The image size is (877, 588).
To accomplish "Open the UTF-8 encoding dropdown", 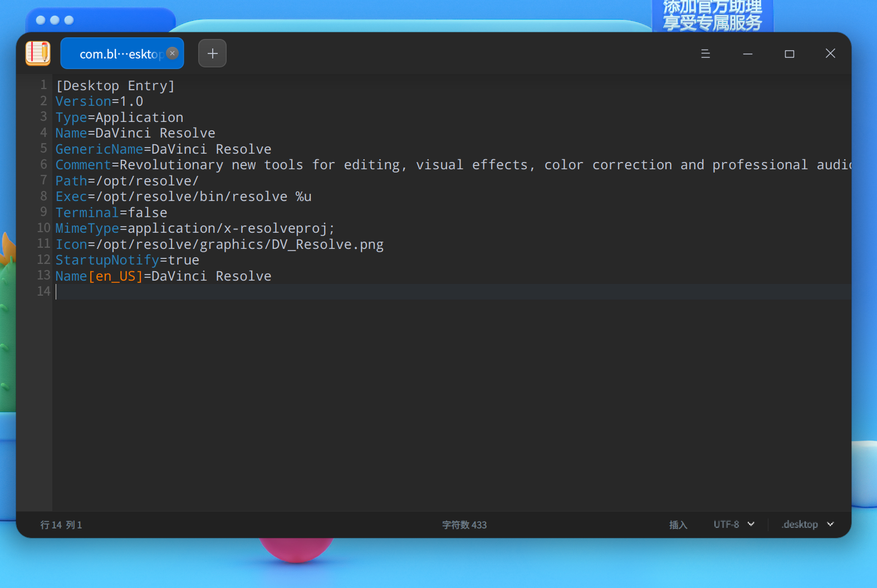I will pyautogui.click(x=734, y=525).
